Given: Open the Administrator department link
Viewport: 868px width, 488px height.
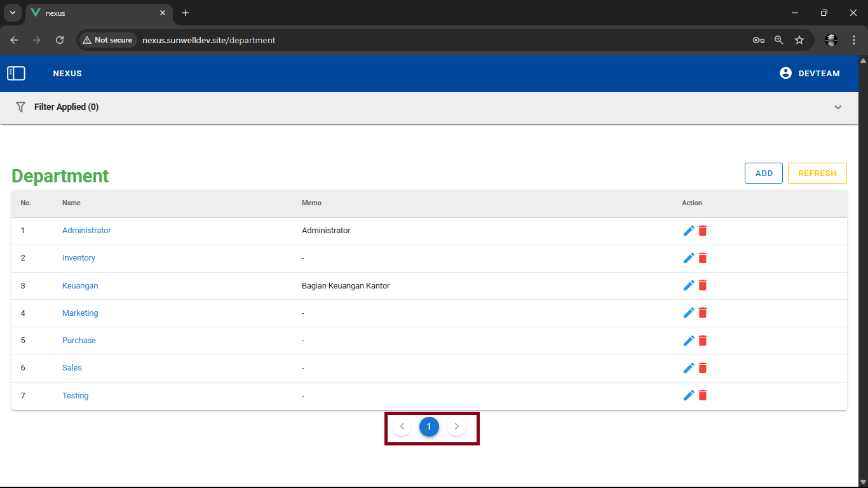Looking at the screenshot, I should (x=86, y=231).
